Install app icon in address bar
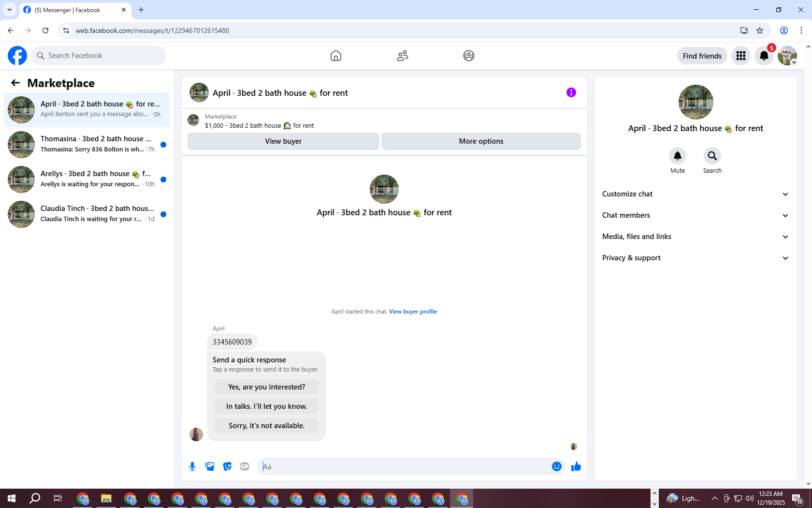The height and width of the screenshot is (508, 812). [744, 30]
